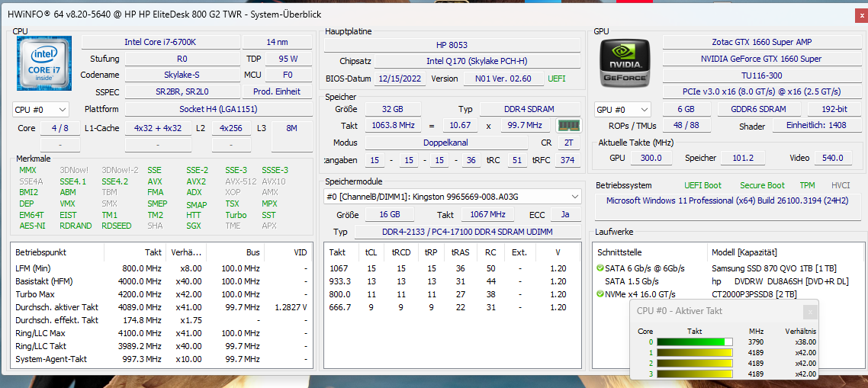Click the 'Socket H4 (LGA1151)' platform field

tap(219, 109)
